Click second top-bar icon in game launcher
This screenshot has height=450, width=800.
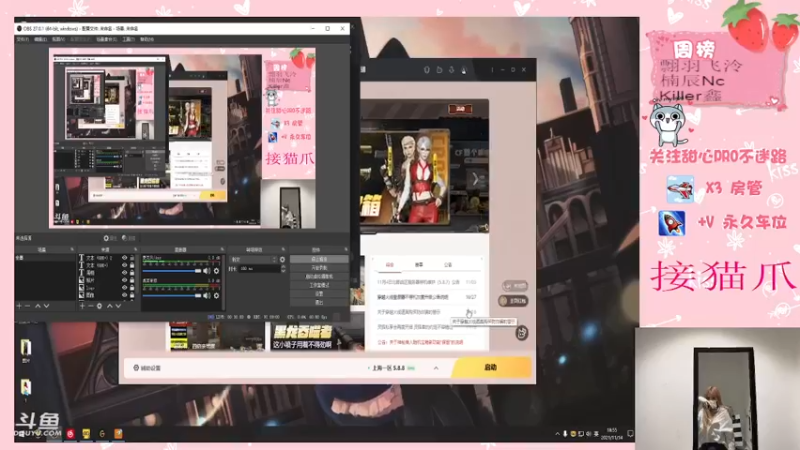click(439, 69)
